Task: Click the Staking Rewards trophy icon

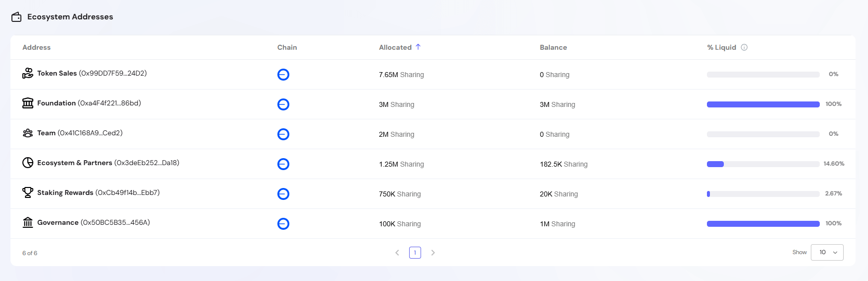Action: (x=28, y=192)
